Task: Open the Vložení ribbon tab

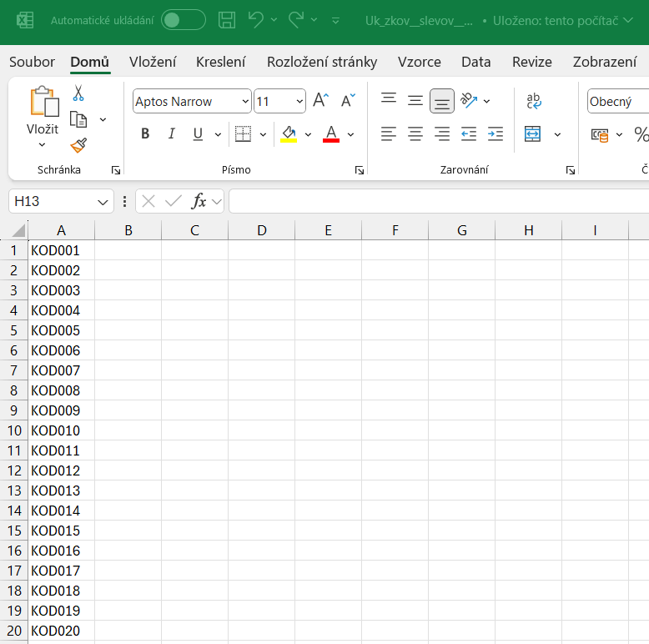Action: 153,62
